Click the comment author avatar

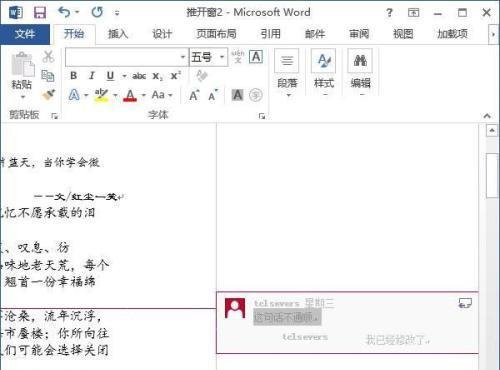[x=235, y=308]
